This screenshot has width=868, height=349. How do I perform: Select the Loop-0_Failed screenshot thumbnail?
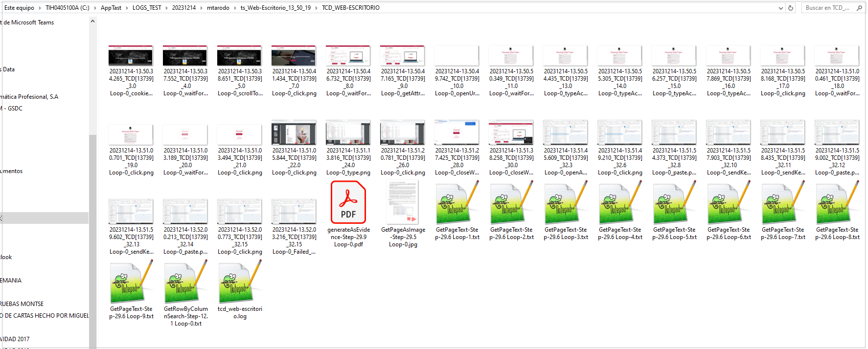click(294, 212)
